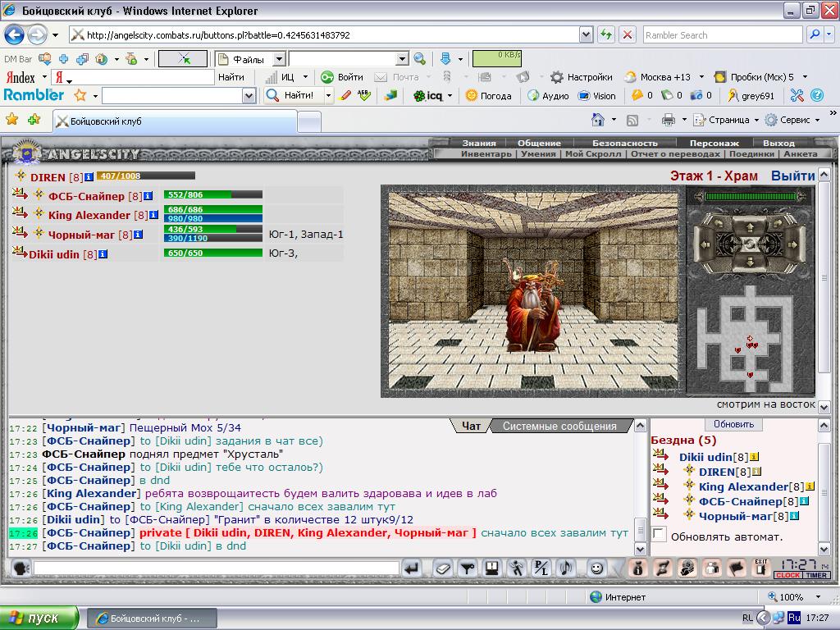This screenshot has height=630, width=840.
Task: Open the Файлы dropdown in DM Bar
Action: tap(279, 59)
